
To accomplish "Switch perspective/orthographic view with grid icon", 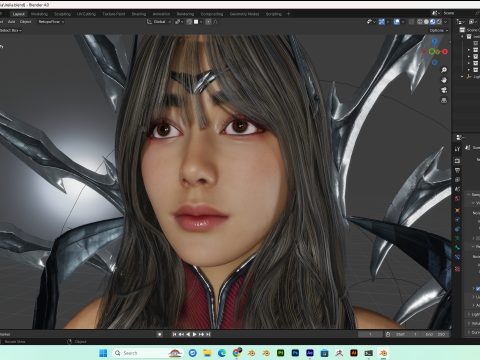I will click(x=444, y=100).
